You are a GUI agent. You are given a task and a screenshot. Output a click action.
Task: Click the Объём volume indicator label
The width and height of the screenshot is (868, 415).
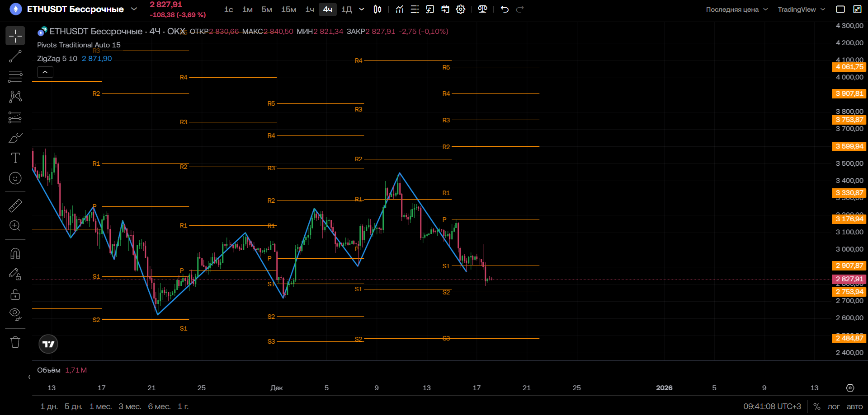pyautogui.click(x=49, y=370)
